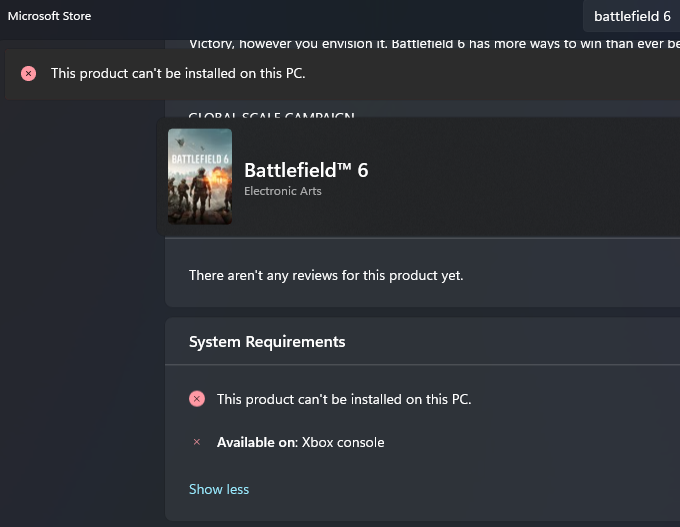Image resolution: width=680 pixels, height=527 pixels.
Task: Click the Battlefield™ 6 product title
Action: pyautogui.click(x=306, y=170)
